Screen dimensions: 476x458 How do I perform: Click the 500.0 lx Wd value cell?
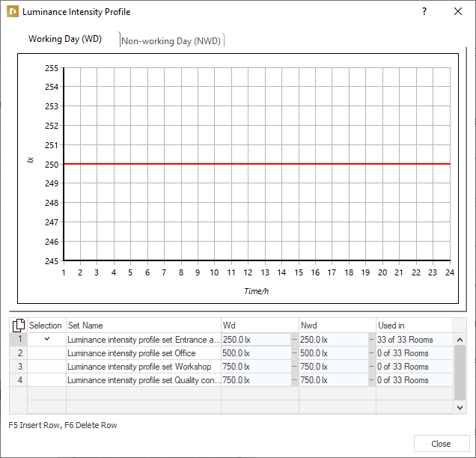[x=257, y=353]
